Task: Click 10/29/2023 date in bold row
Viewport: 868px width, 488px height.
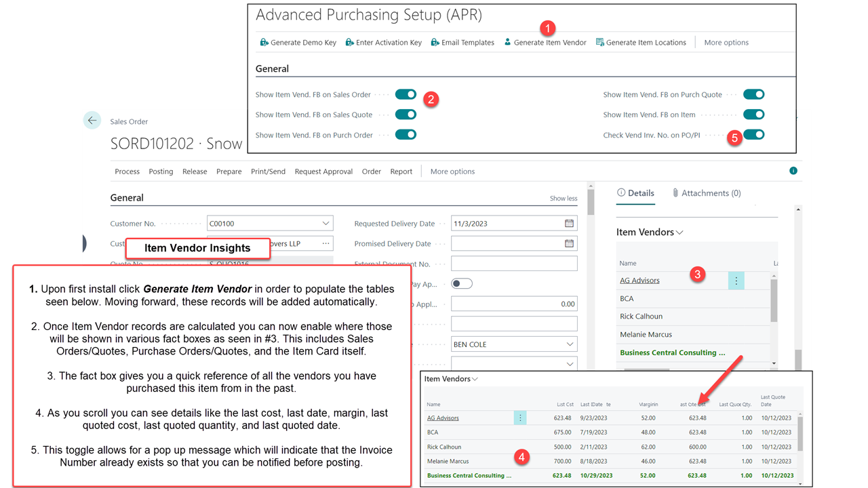Action: click(x=596, y=476)
